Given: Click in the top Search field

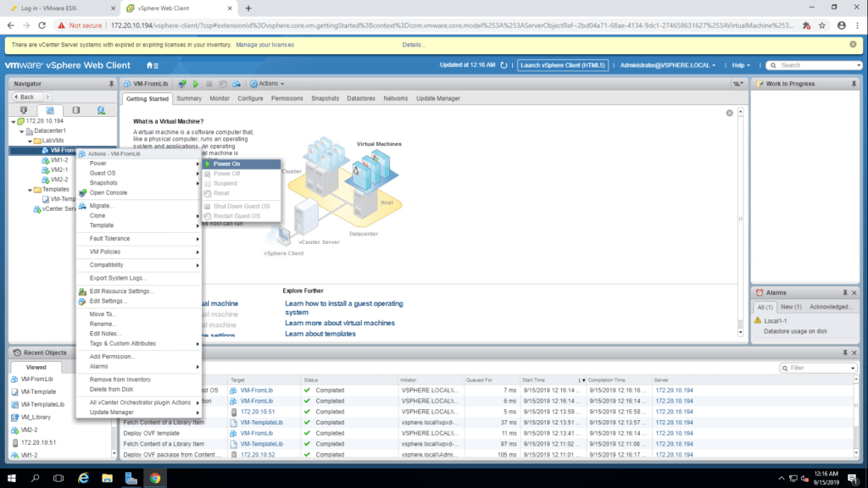Looking at the screenshot, I should click(x=814, y=65).
